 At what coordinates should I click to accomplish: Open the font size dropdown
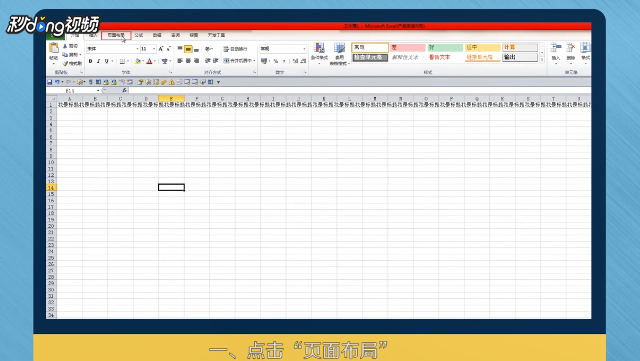(154, 49)
